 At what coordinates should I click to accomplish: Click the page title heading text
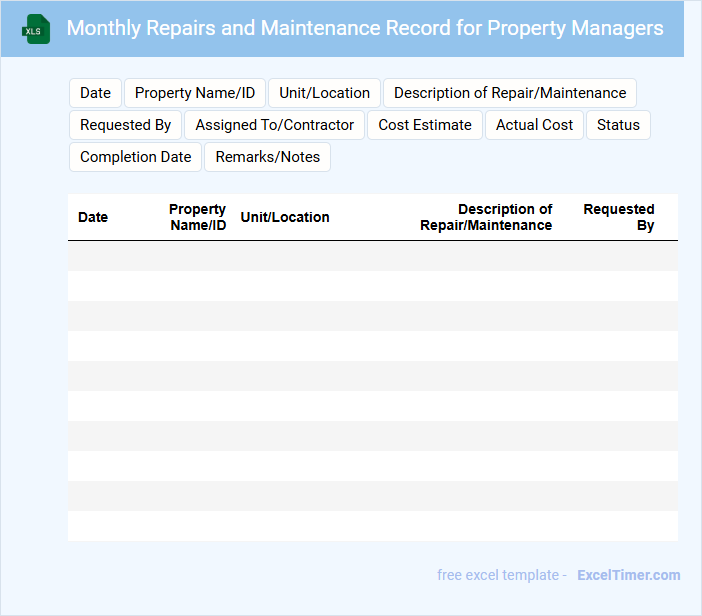(365, 28)
